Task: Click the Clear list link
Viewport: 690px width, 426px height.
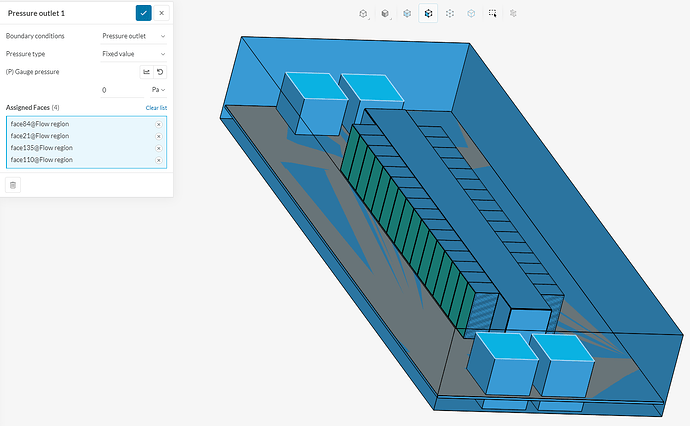Action: pos(156,107)
